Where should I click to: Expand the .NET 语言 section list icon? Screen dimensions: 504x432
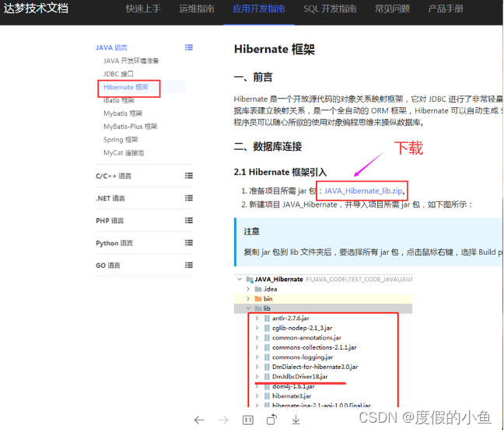[189, 198]
